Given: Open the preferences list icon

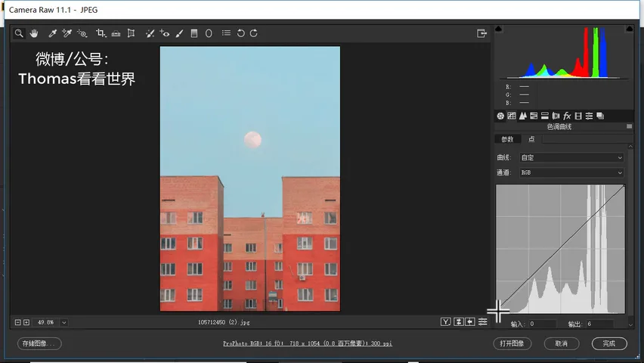Looking at the screenshot, I should [x=226, y=33].
